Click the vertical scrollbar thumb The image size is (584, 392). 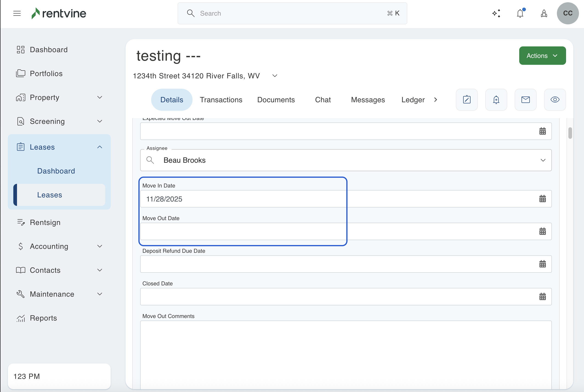(x=570, y=133)
